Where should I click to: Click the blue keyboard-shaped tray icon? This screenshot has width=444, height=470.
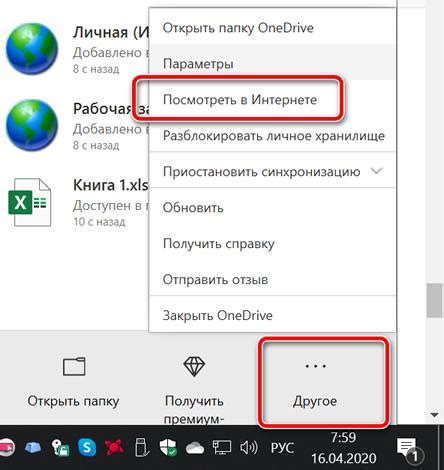click(x=33, y=447)
